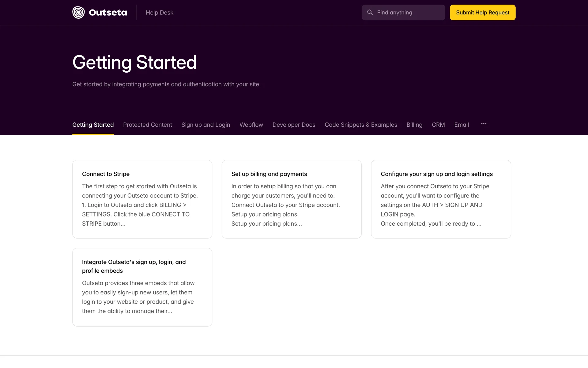Image resolution: width=588 pixels, height=368 pixels.
Task: Open the Help Desk link
Action: coord(159,13)
